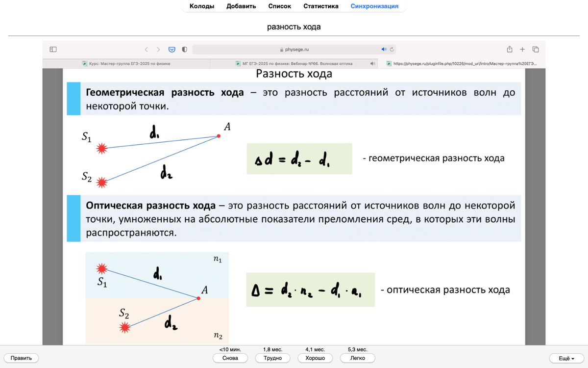The width and height of the screenshot is (588, 368).
Task: Click the bold term Геометрическая разность хода
Action: coord(165,93)
